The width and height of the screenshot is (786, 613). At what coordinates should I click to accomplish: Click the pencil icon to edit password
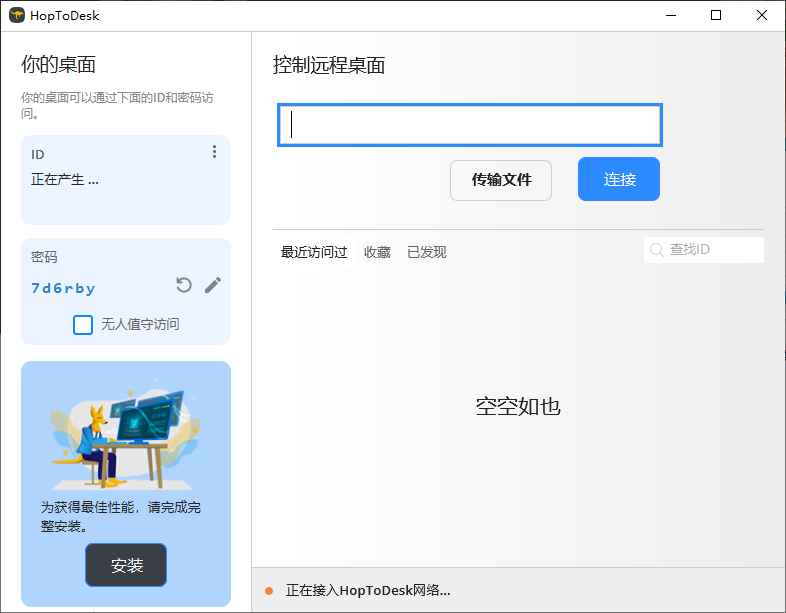click(212, 286)
